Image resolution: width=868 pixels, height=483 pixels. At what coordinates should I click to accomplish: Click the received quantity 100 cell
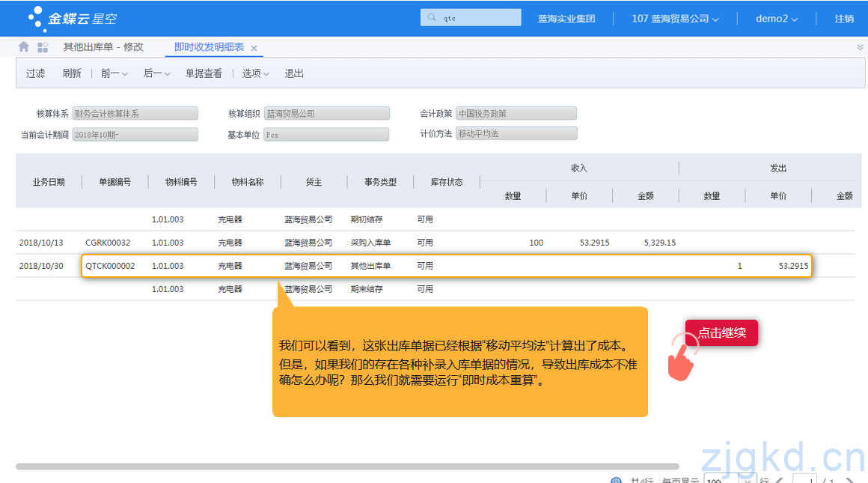tap(536, 243)
